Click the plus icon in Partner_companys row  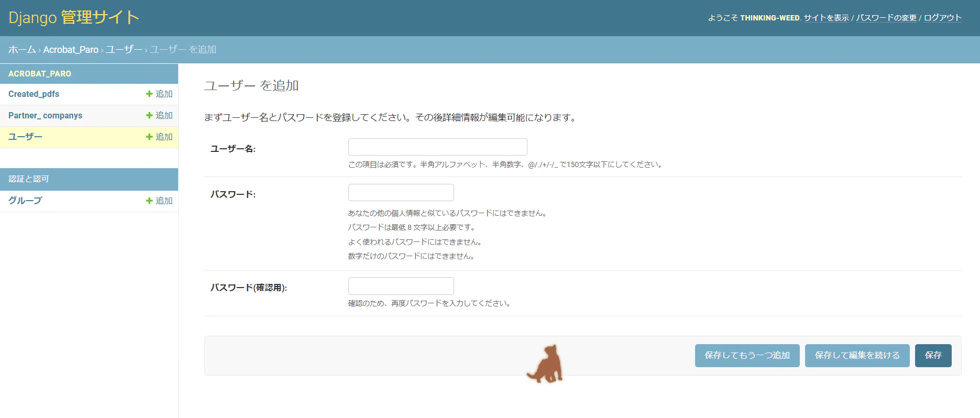coord(149,115)
